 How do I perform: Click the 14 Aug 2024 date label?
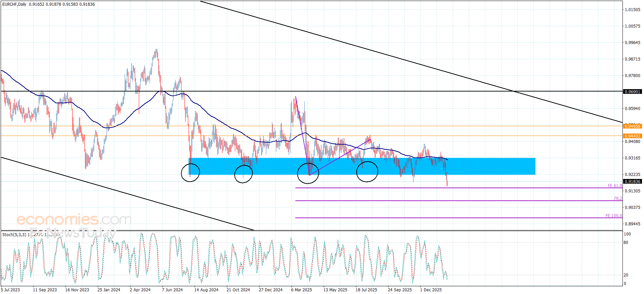coord(206,290)
